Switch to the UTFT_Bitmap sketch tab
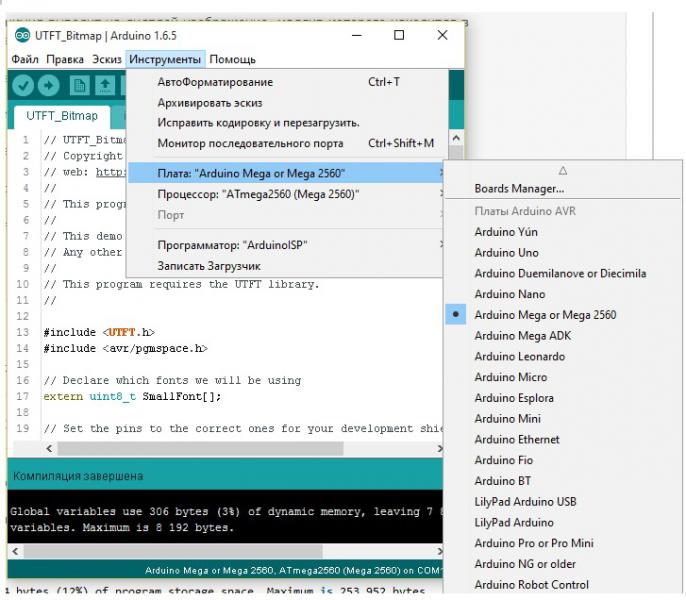This screenshot has height=600, width=686. (x=62, y=116)
